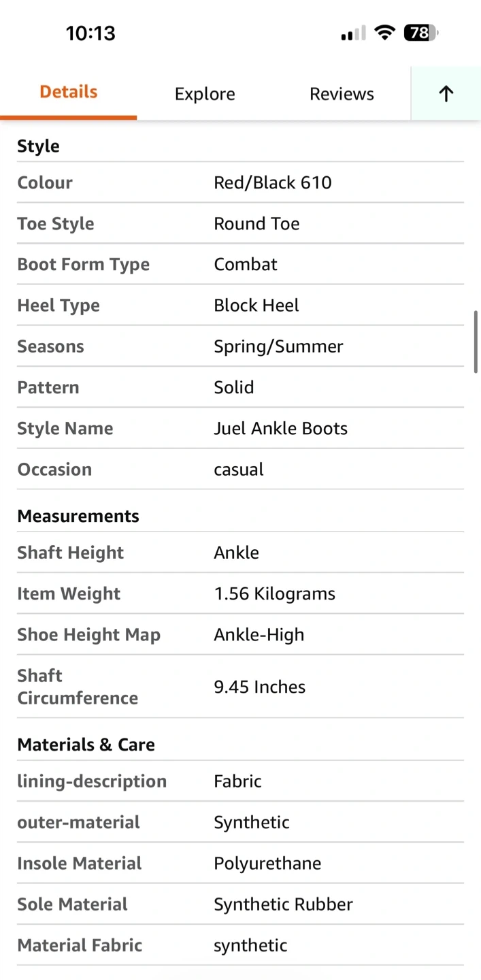This screenshot has width=481, height=980.
Task: Tap the Materials & Care heading
Action: point(86,745)
